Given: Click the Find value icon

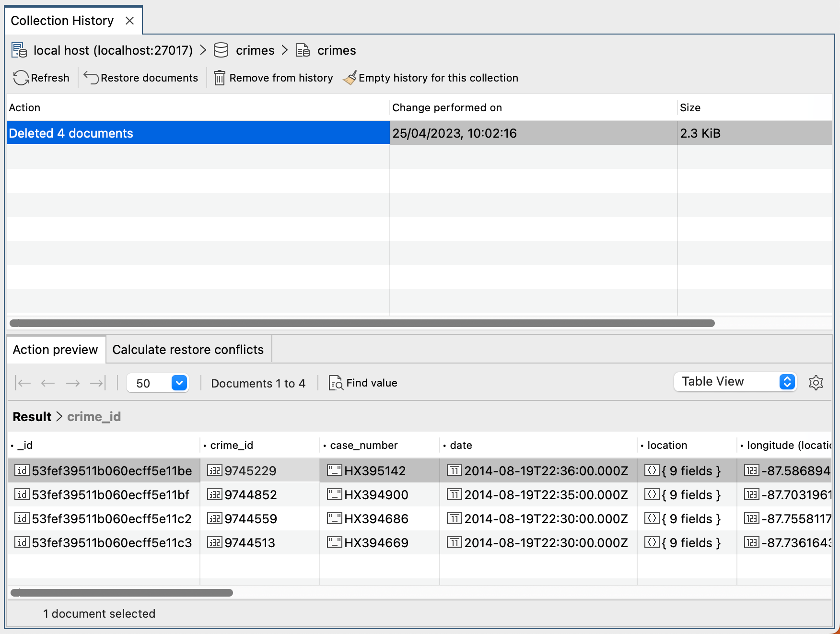Looking at the screenshot, I should click(336, 383).
